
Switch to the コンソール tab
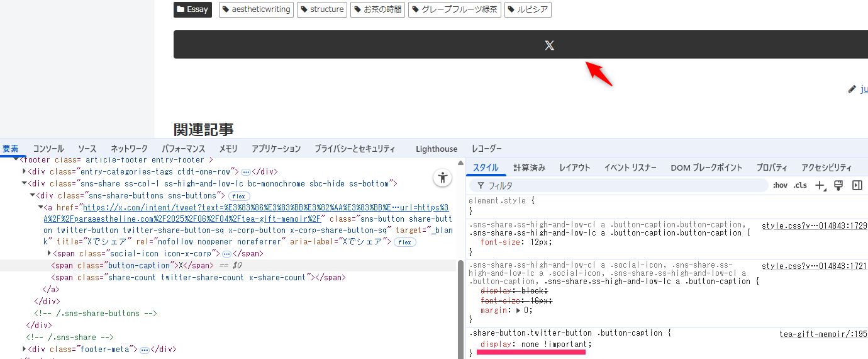click(x=48, y=149)
